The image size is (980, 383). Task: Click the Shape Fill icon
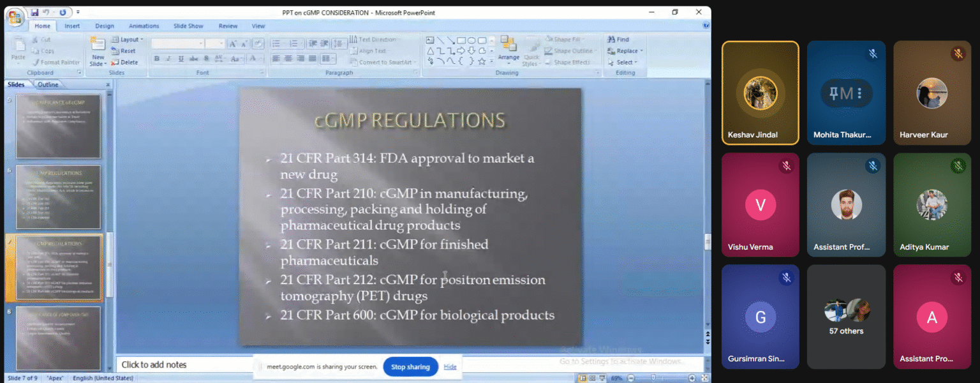549,40
